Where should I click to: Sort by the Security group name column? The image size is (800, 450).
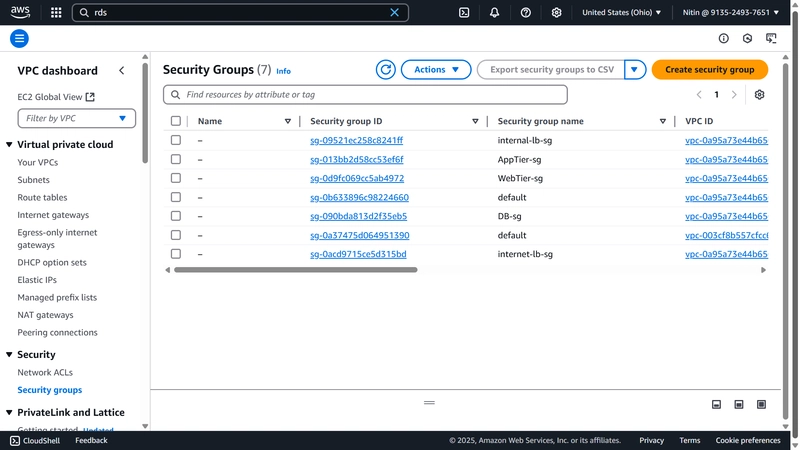point(662,121)
